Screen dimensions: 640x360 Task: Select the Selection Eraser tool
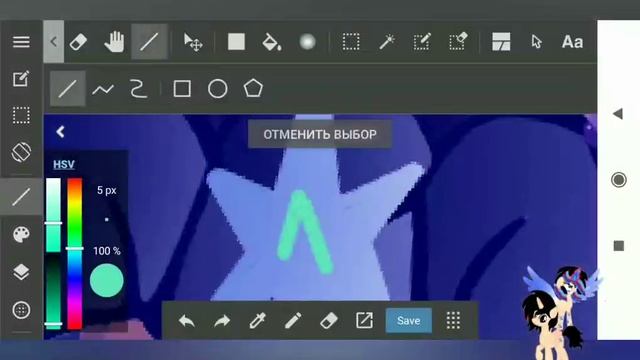(458, 42)
